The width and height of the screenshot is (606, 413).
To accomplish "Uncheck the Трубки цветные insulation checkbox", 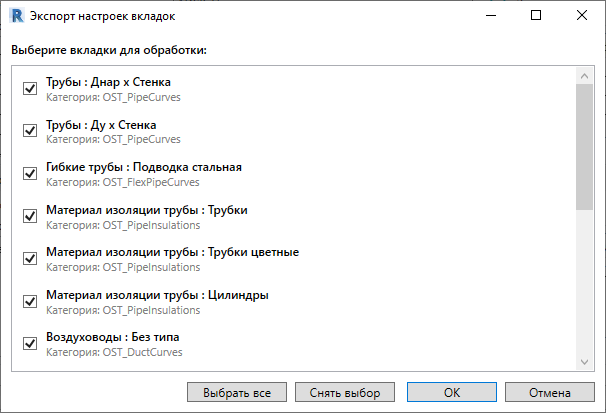I will pyautogui.click(x=30, y=258).
